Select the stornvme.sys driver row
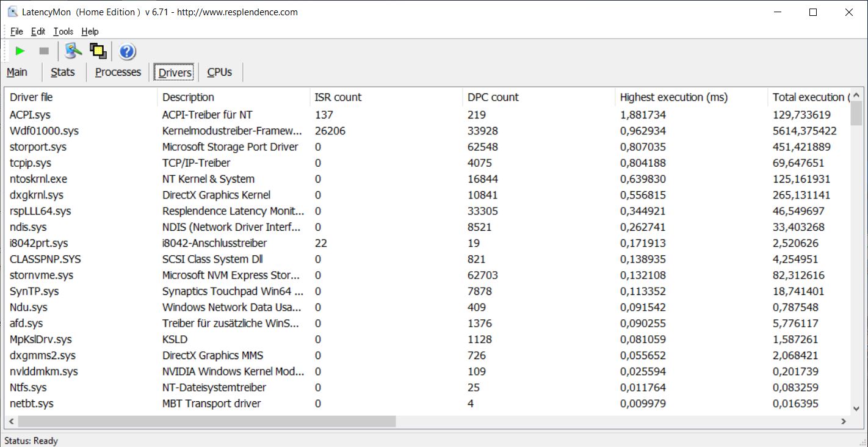This screenshot has height=447, width=868. click(427, 275)
